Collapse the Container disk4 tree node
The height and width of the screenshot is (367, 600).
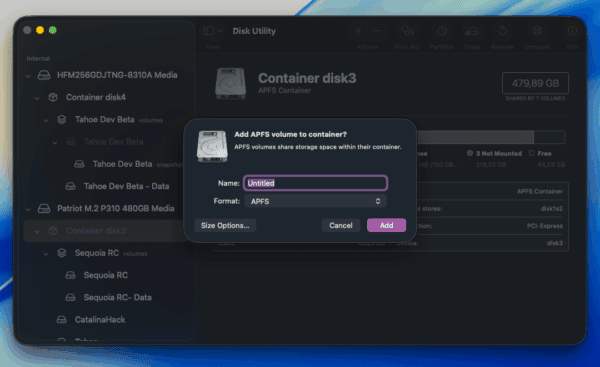click(37, 98)
